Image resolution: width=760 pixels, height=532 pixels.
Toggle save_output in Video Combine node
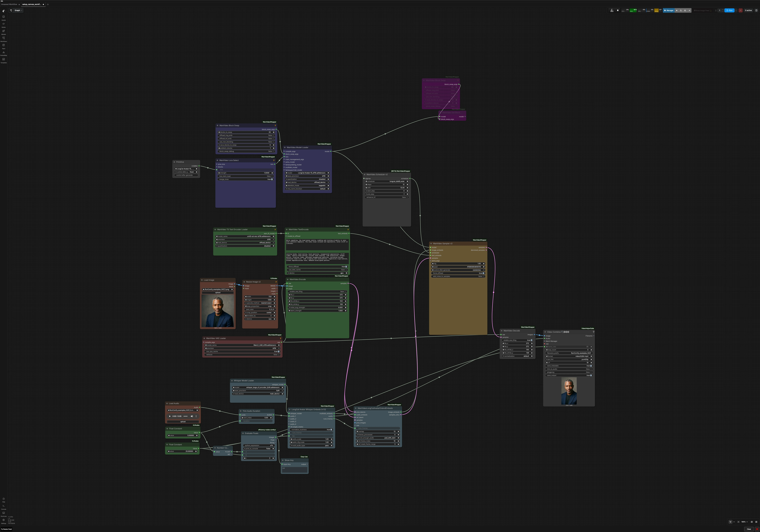tap(569, 375)
